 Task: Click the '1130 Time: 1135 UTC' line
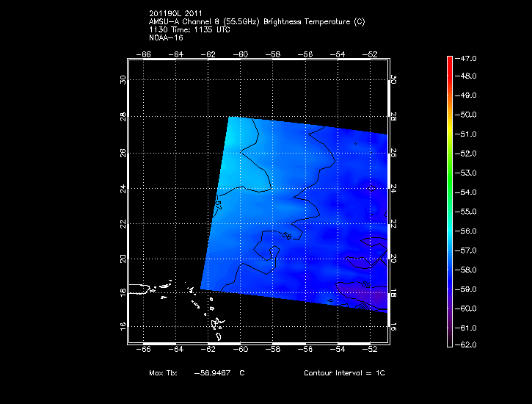coord(189,30)
